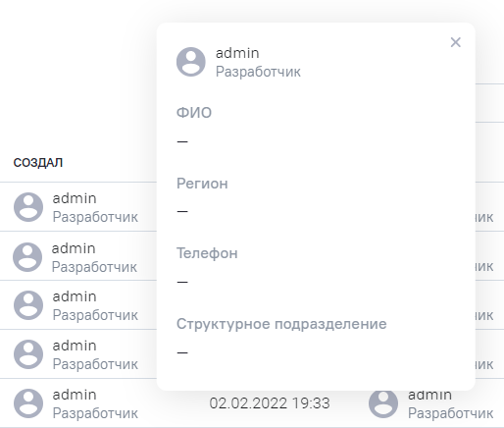The height and width of the screenshot is (428, 504).
Task: Open the admin user in the first table row
Action: 75,198
